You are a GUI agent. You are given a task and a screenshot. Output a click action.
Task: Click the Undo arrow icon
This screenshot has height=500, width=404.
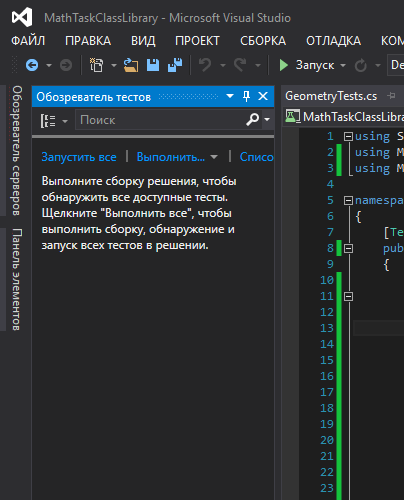click(205, 65)
